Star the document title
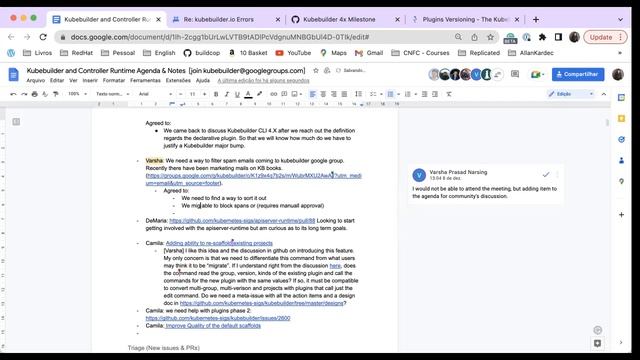The height and width of the screenshot is (360, 640). click(x=316, y=71)
